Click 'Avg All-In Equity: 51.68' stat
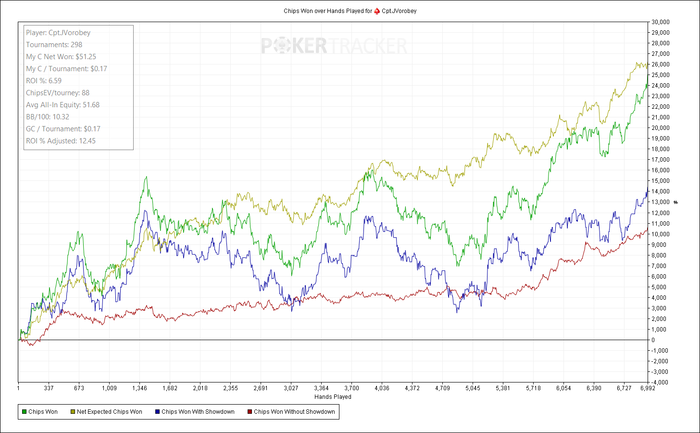 pyautogui.click(x=62, y=105)
